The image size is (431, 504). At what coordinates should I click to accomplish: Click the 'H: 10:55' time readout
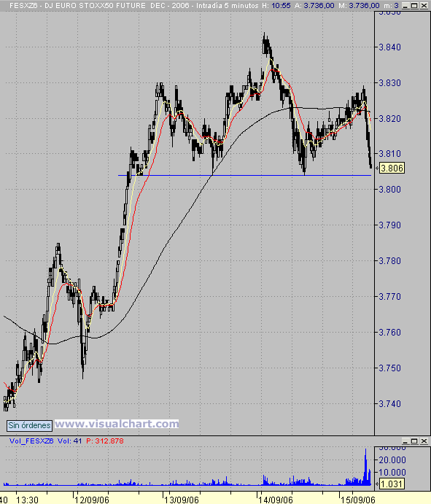276,5
